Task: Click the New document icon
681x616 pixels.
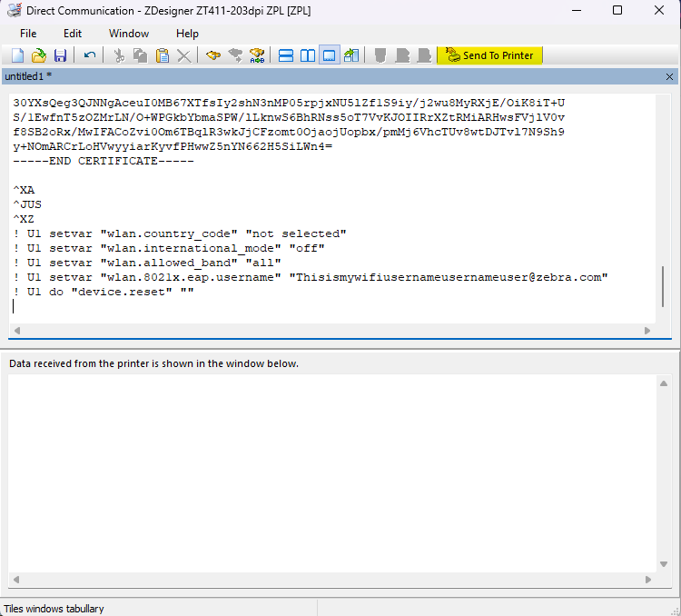Action: [17, 55]
